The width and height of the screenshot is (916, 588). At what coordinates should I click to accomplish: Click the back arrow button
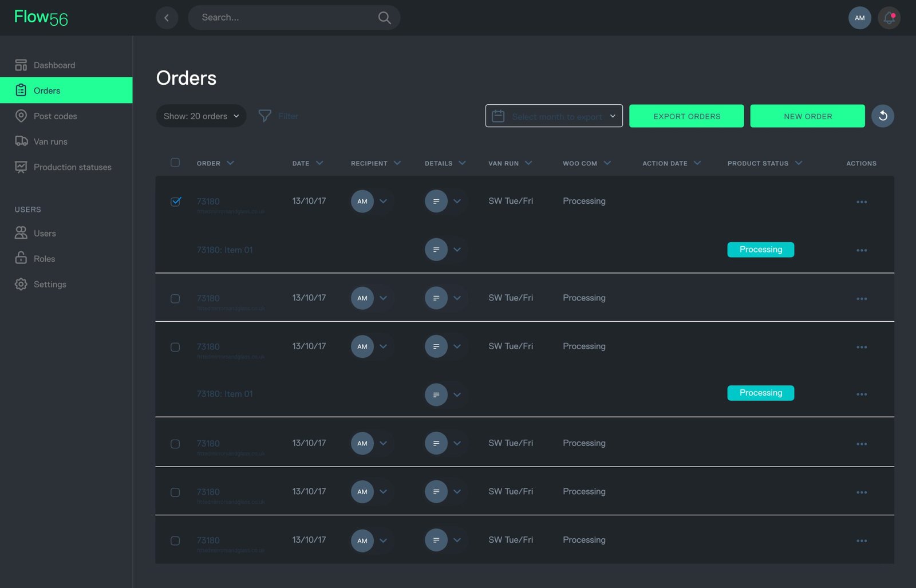(167, 18)
